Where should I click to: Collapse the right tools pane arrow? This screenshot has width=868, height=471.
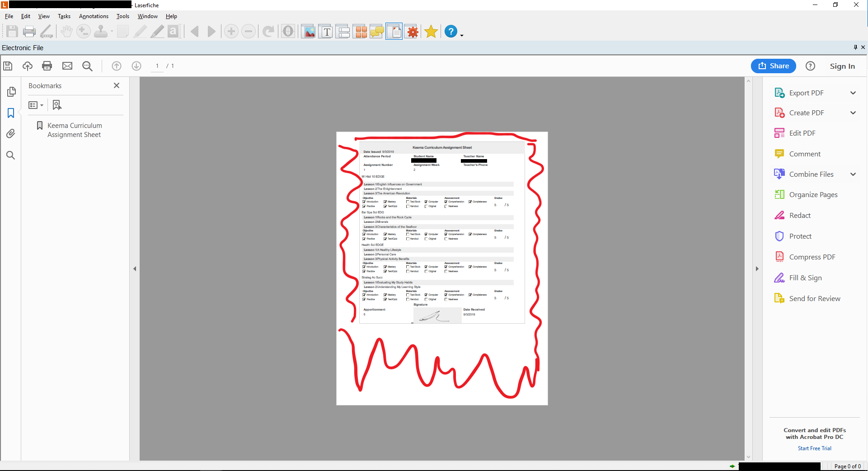point(757,269)
